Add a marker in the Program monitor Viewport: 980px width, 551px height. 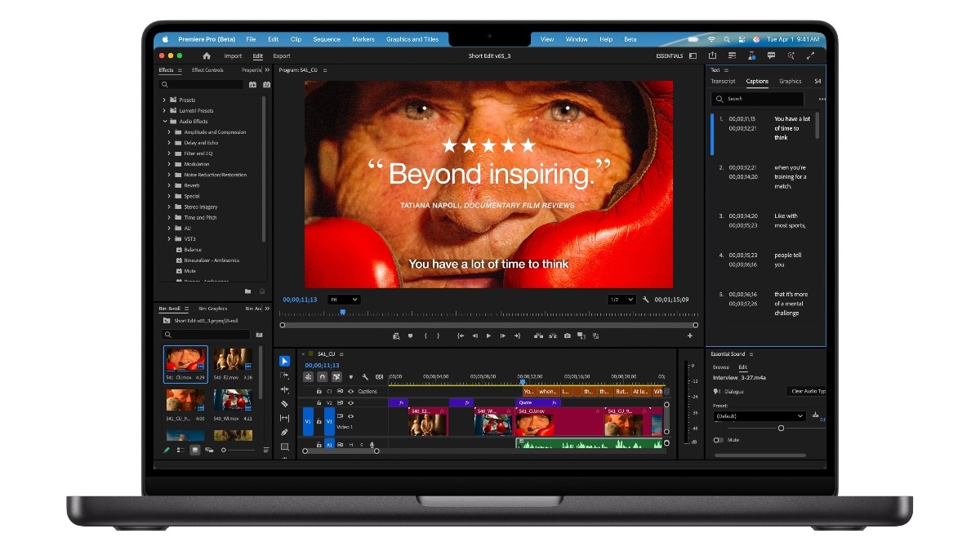[x=409, y=335]
